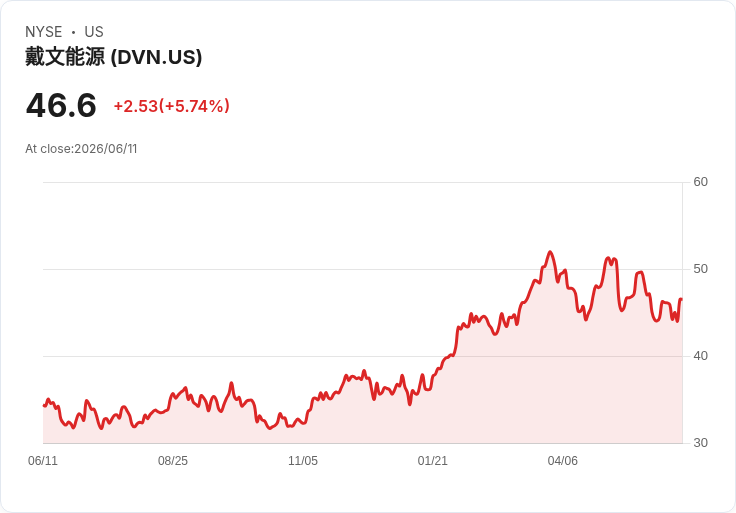Viewport: 736px width, 513px height.
Task: Click the stock title 戴文能源 (DVN.US)
Action: click(x=114, y=57)
